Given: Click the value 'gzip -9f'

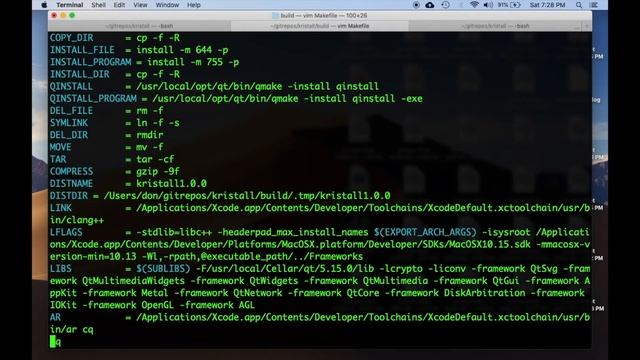Looking at the screenshot, I should 158,171.
